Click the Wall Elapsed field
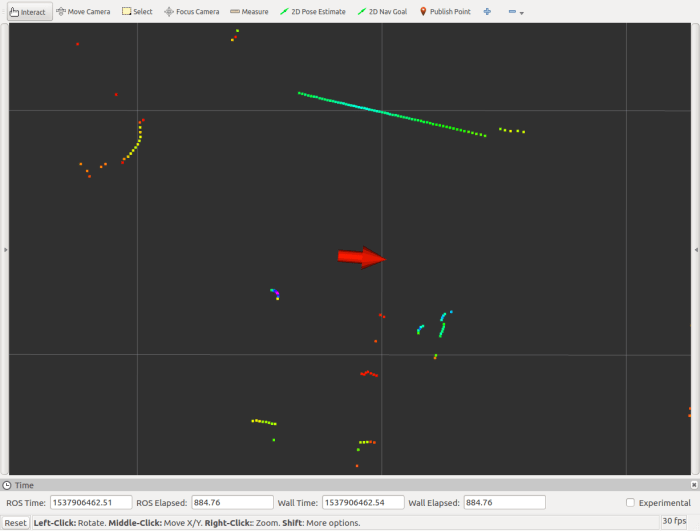Screen dimensions: 700x531 click(504, 502)
